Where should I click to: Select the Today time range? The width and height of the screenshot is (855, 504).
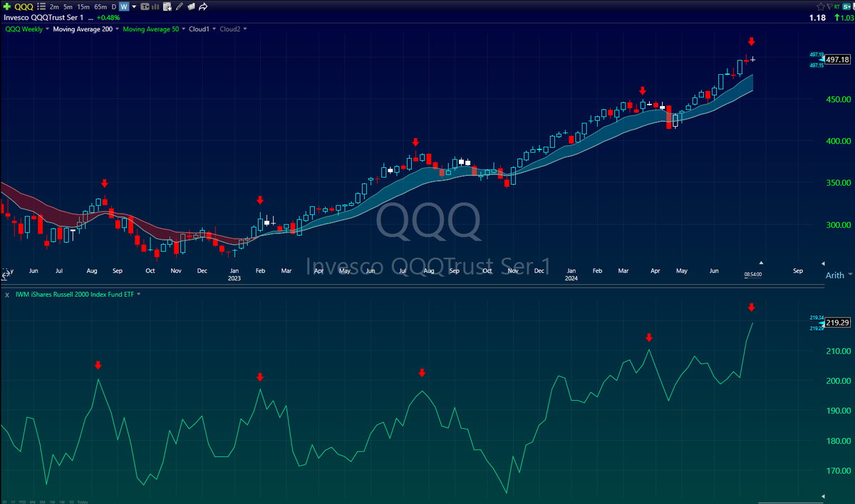pos(83,502)
